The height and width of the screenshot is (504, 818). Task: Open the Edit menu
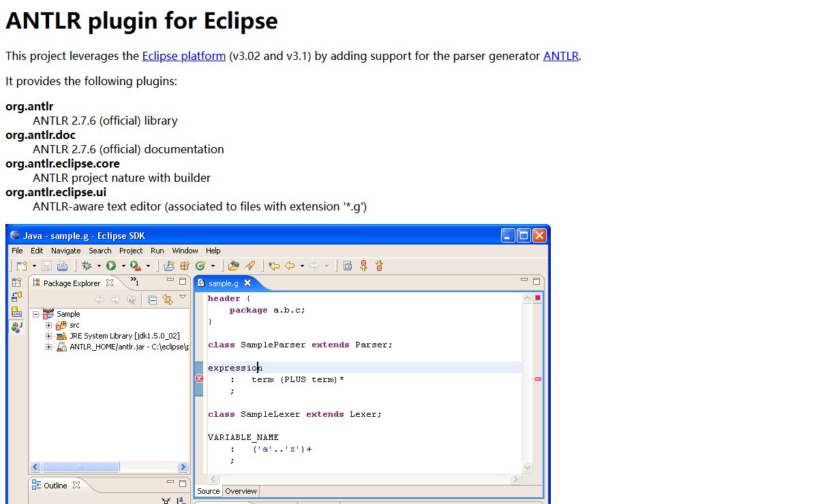click(37, 251)
